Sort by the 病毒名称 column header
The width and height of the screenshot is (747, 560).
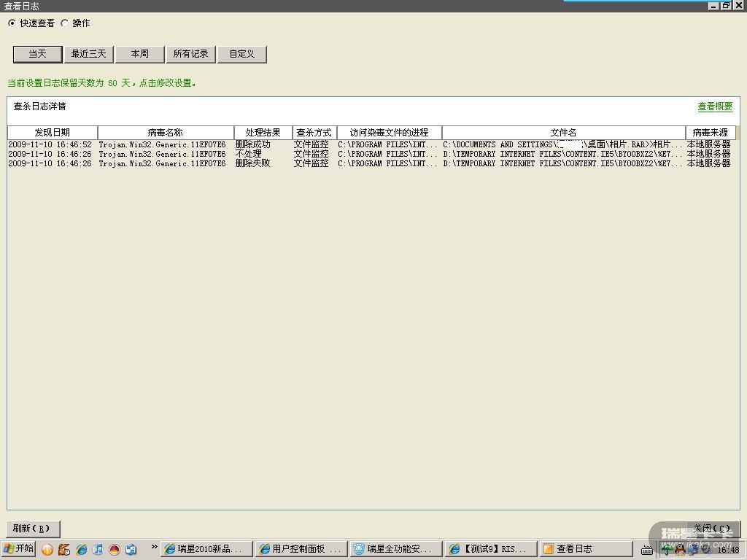[x=166, y=133]
